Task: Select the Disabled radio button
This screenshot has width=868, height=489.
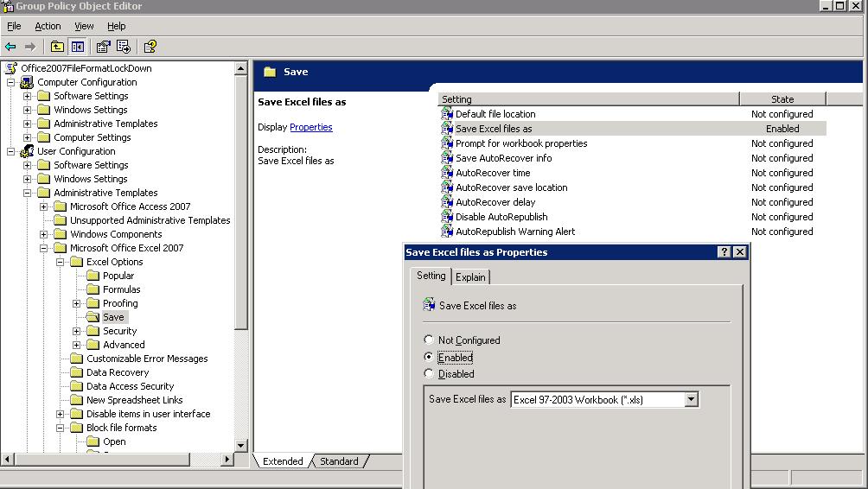Action: tap(429, 373)
